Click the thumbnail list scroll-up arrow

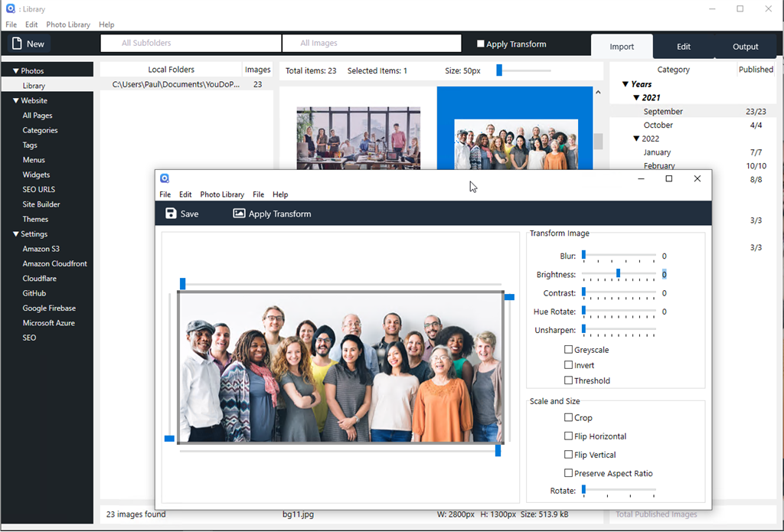pos(598,93)
